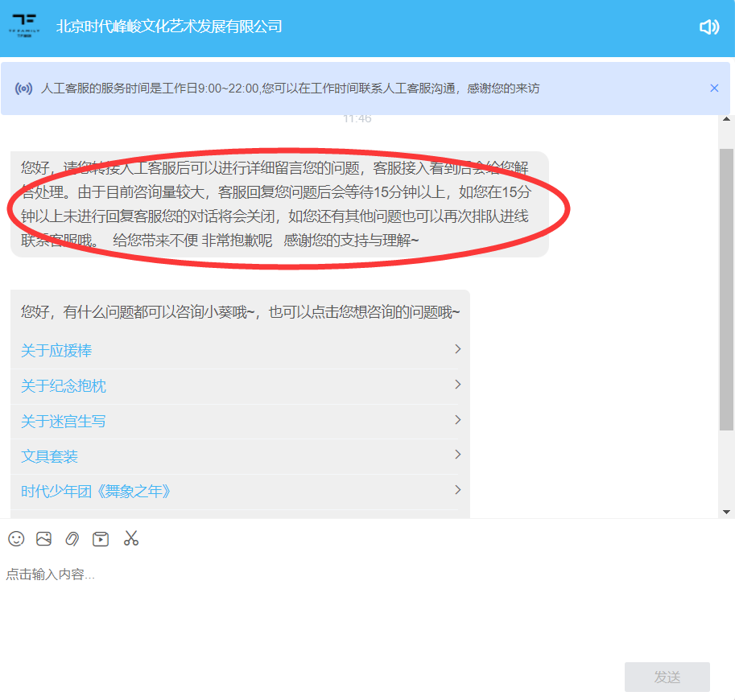Attach a file with paperclip icon
Screen dimensions: 735x700
(72, 538)
